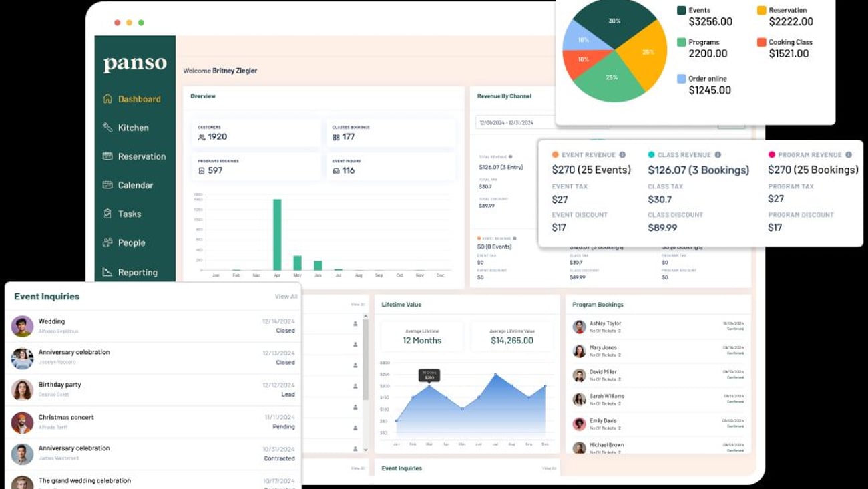Select the Wedding inquiry title

[51, 321]
